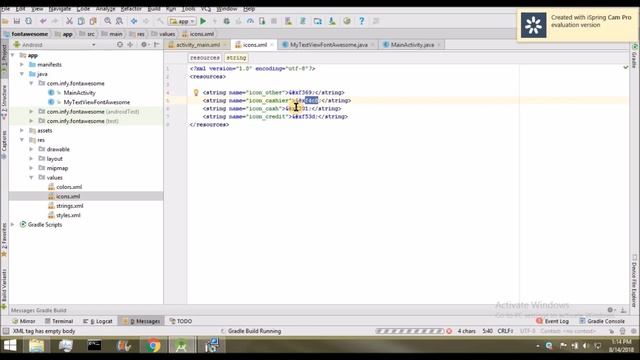Stop Gradle build with red cancel icon
Image resolution: width=640 pixels, height=360 pixels.
(x=449, y=331)
